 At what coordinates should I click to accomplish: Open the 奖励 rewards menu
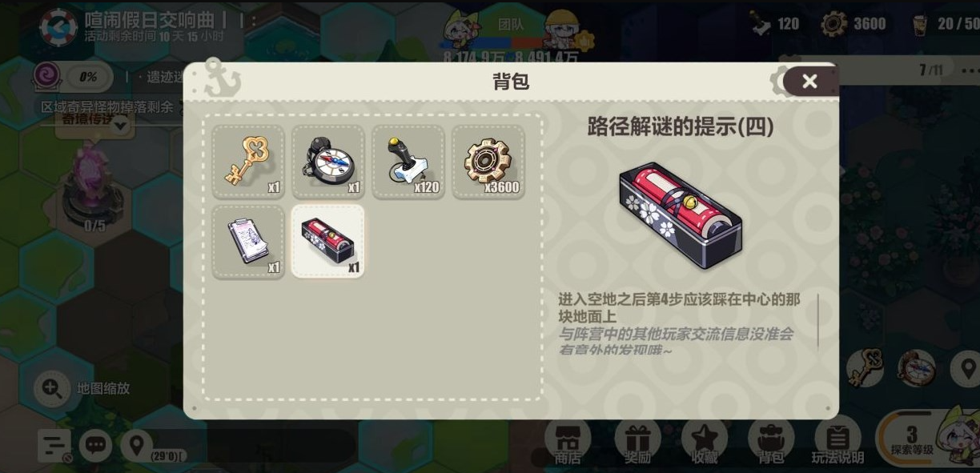(x=637, y=442)
